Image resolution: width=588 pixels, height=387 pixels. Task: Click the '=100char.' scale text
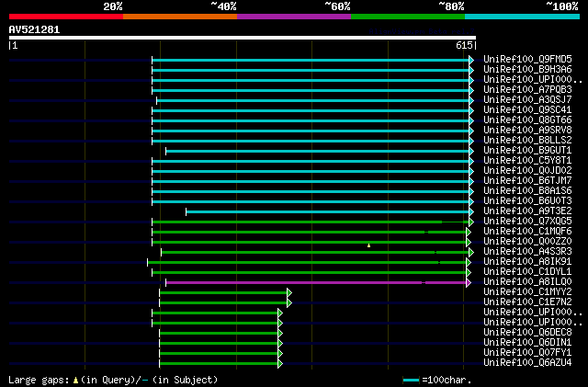[x=447, y=380]
